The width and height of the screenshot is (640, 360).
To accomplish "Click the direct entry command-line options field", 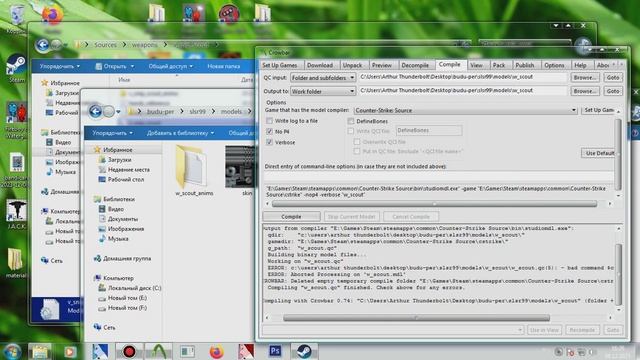I will pos(439,176).
